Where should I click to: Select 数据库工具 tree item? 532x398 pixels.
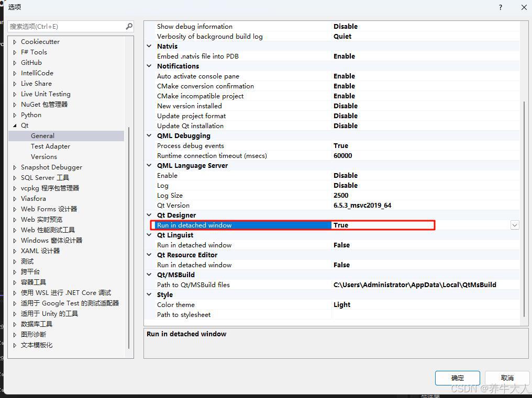tap(37, 324)
